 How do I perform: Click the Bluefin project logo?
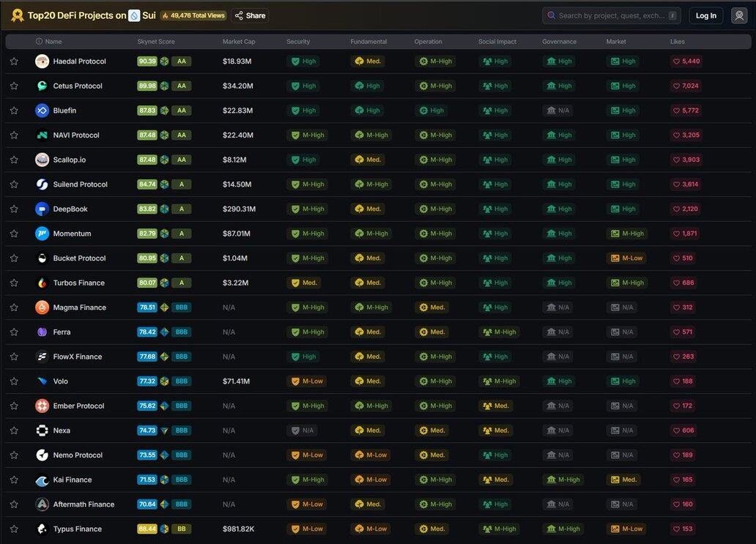(x=42, y=111)
